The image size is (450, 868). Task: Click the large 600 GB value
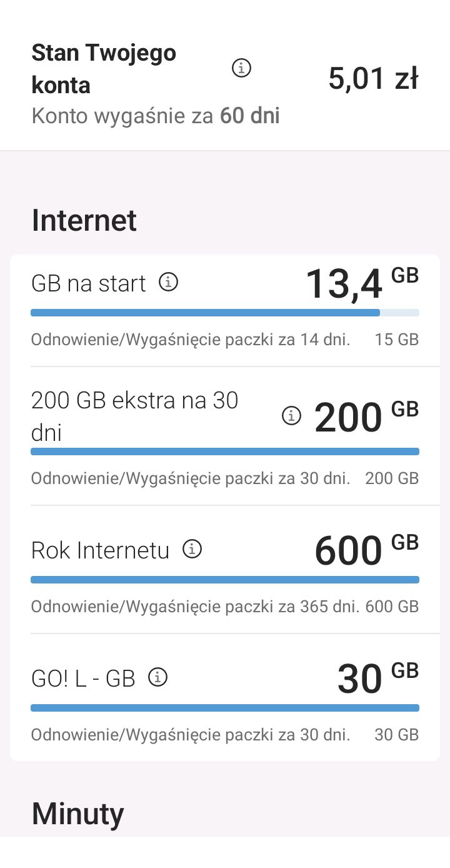[366, 550]
